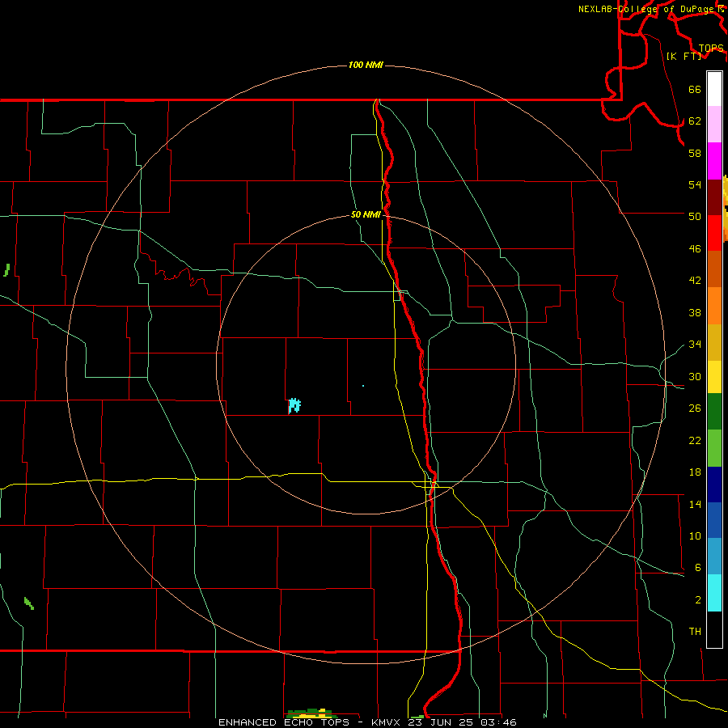Click the "100 NMI" range ring label
The width and height of the screenshot is (728, 728).
click(x=366, y=65)
